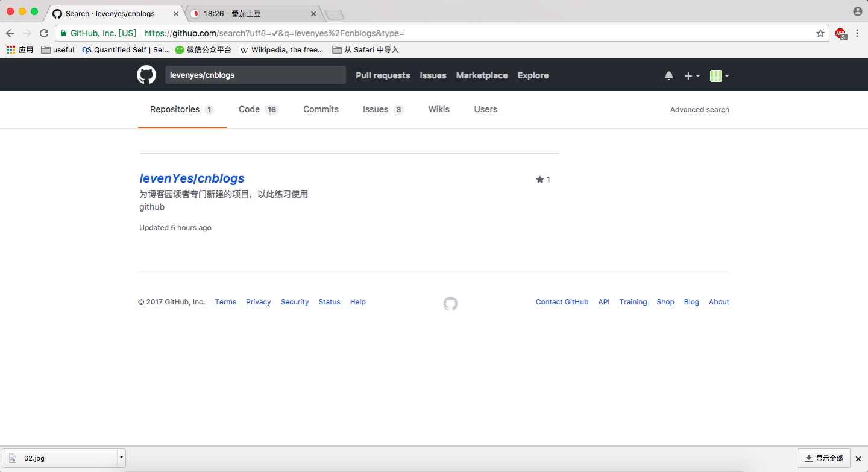The image size is (868, 472).
Task: Open Quantified Self bookmark
Action: pos(126,49)
